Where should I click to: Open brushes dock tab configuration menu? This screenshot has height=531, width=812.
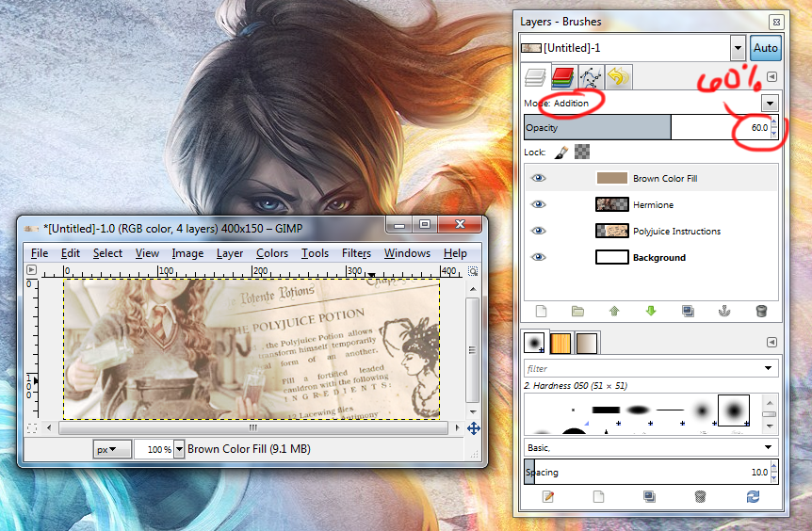click(x=771, y=342)
